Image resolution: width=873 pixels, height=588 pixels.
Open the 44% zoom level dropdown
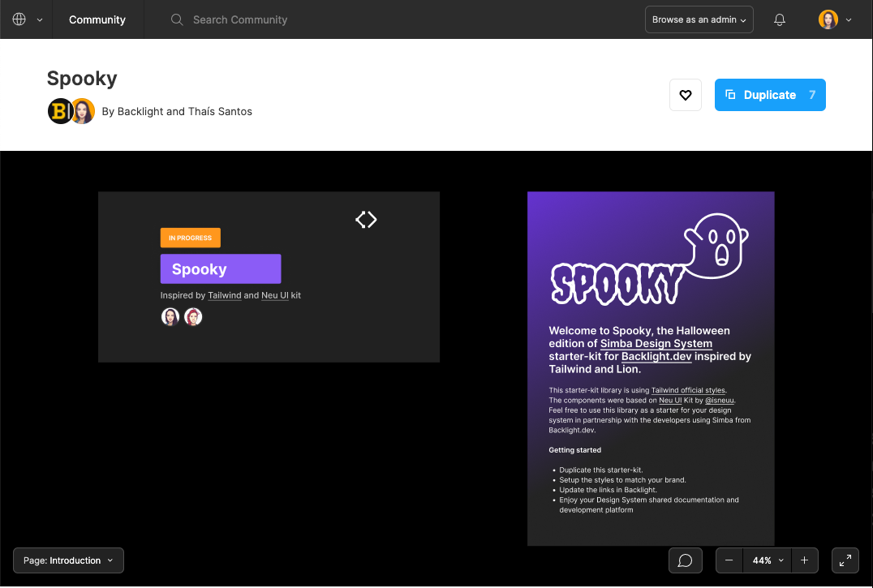pyautogui.click(x=767, y=560)
